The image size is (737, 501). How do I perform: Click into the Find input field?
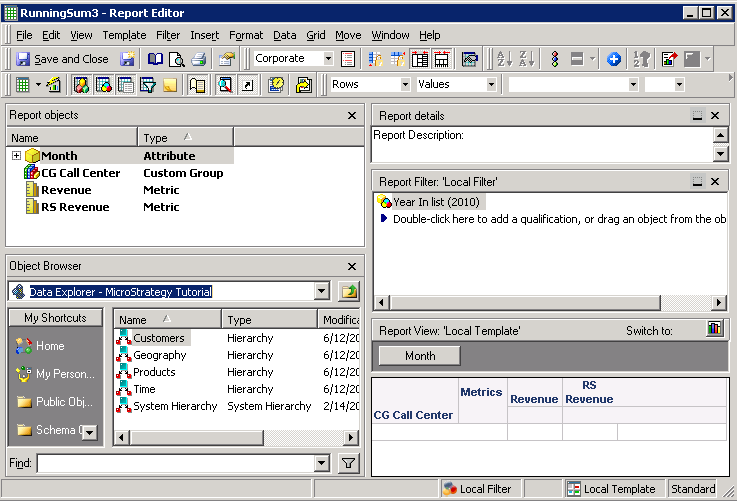click(x=177, y=463)
